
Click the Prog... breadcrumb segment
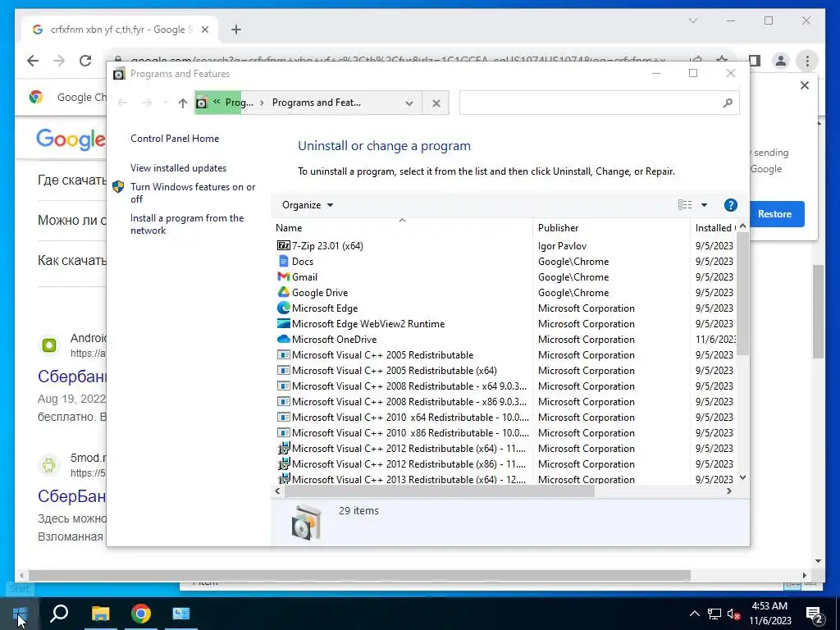(239, 103)
